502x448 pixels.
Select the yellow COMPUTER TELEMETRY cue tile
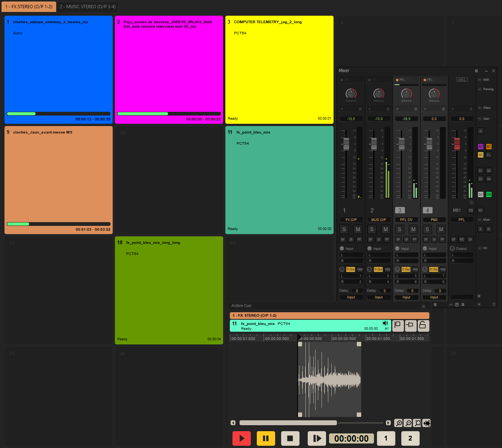click(279, 70)
